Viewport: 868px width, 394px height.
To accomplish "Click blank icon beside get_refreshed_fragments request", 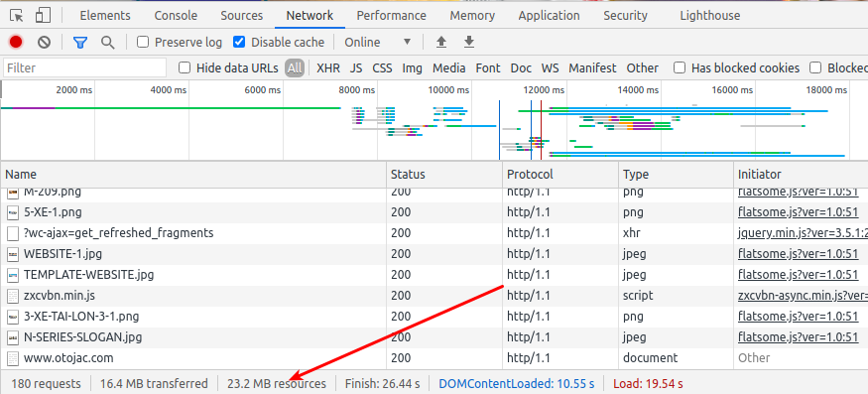I will click(x=13, y=233).
